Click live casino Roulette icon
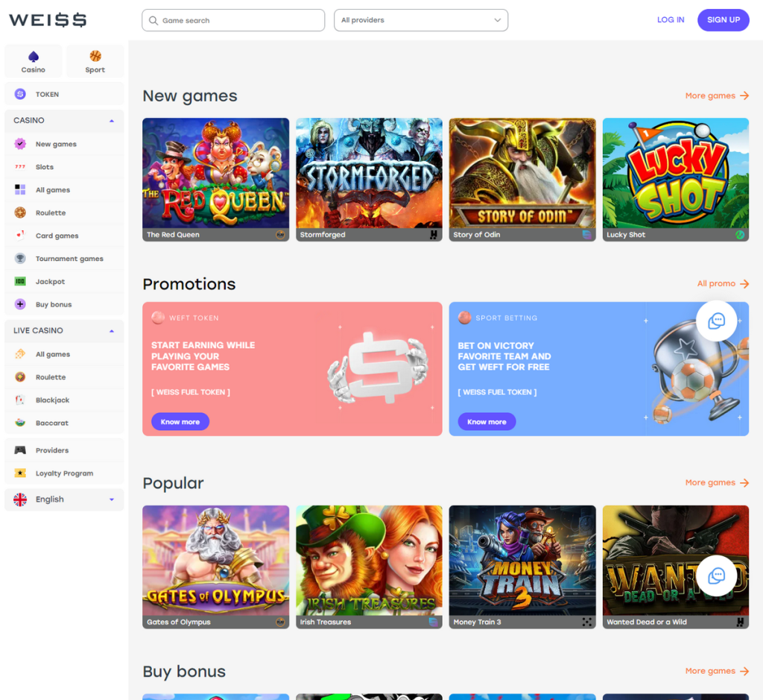Screen dimensions: 763x700 click(20, 376)
